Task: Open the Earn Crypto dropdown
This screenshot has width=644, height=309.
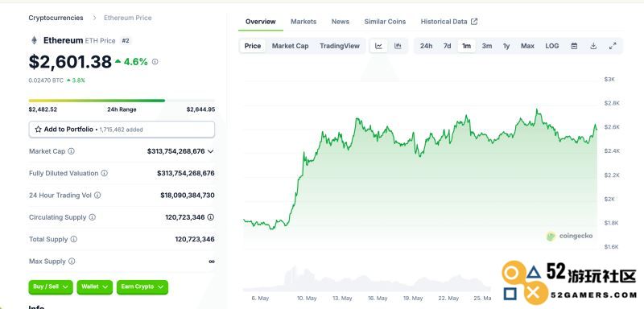Action: coord(142,286)
